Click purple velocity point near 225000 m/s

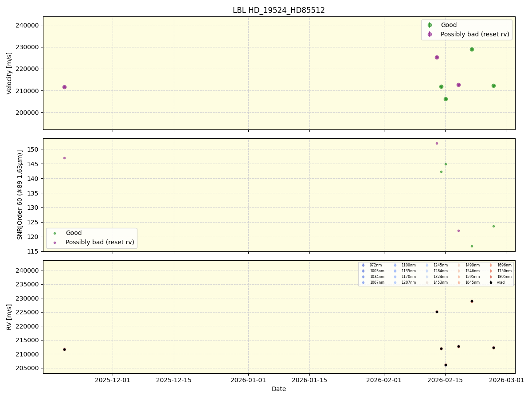(x=437, y=57)
